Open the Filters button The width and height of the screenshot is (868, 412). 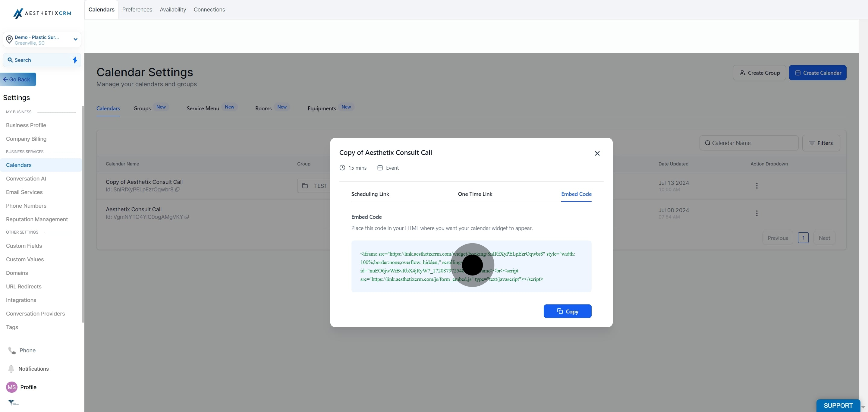point(821,143)
